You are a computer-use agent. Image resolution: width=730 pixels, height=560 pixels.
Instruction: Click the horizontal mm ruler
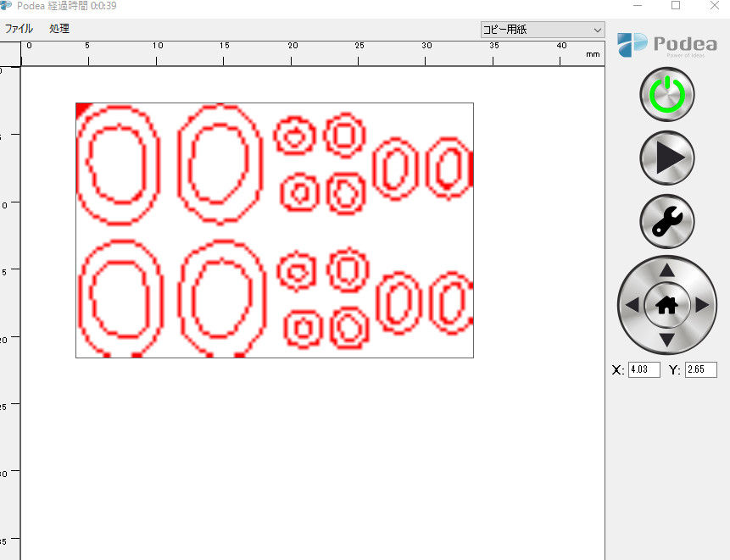tap(305, 53)
